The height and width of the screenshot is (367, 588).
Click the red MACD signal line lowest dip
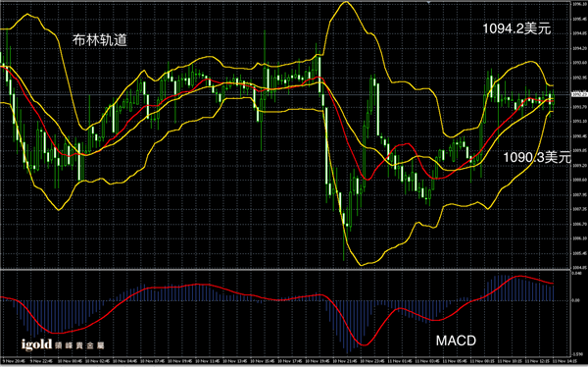[x=363, y=344]
